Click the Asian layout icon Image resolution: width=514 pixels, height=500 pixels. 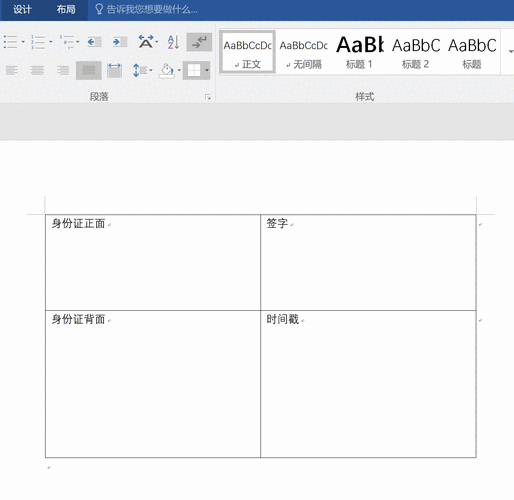click(x=146, y=42)
